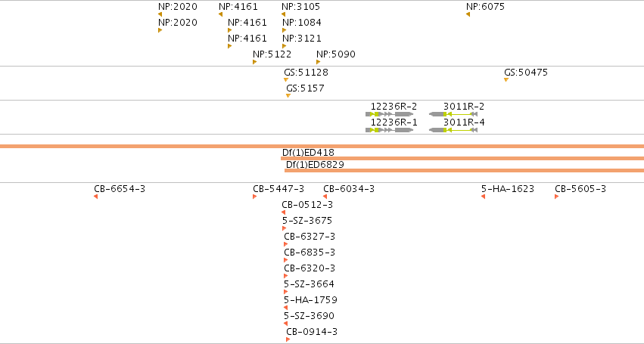Screen dimensions: 644x344
Task: Click the CB-6654-3 marker triangle
Action: (95, 197)
